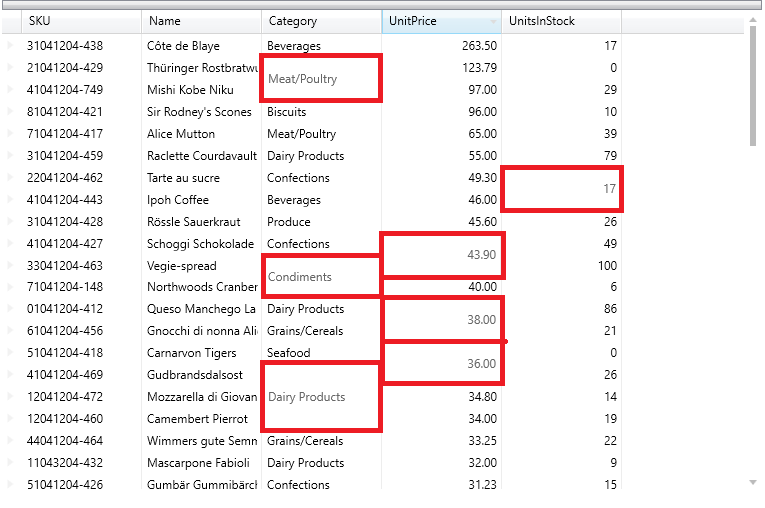Select the merged Dairy Products cell near Gudbrandsdalsost
The image size is (765, 508).
tap(320, 397)
